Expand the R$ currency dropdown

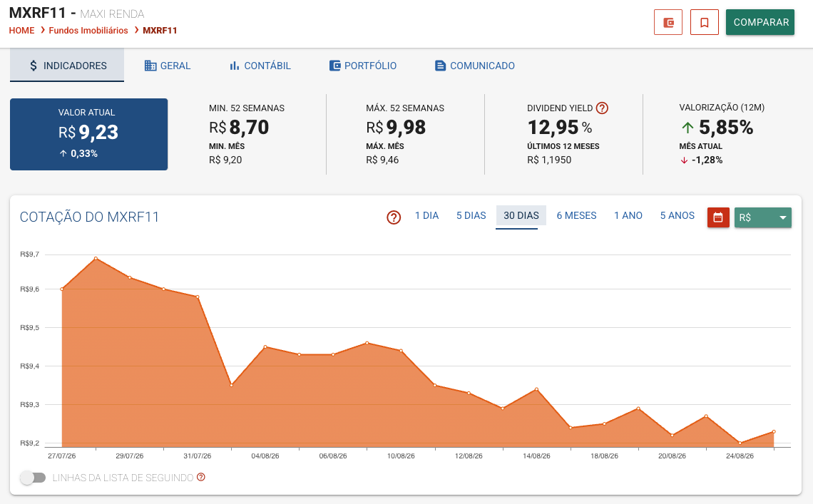pos(762,217)
